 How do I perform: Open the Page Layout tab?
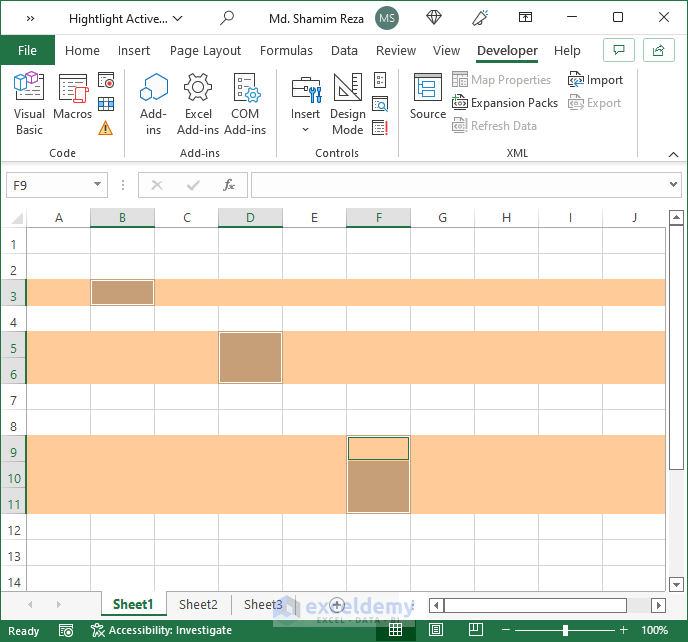205,50
